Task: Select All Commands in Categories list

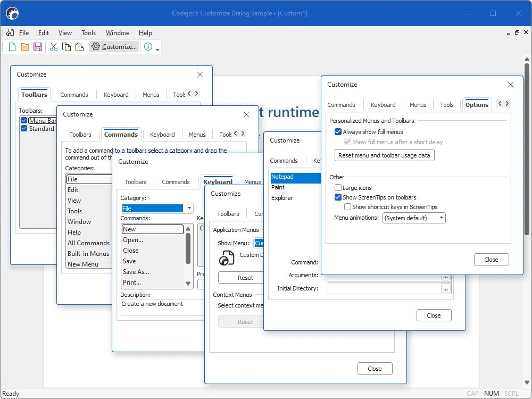Action: coord(88,243)
